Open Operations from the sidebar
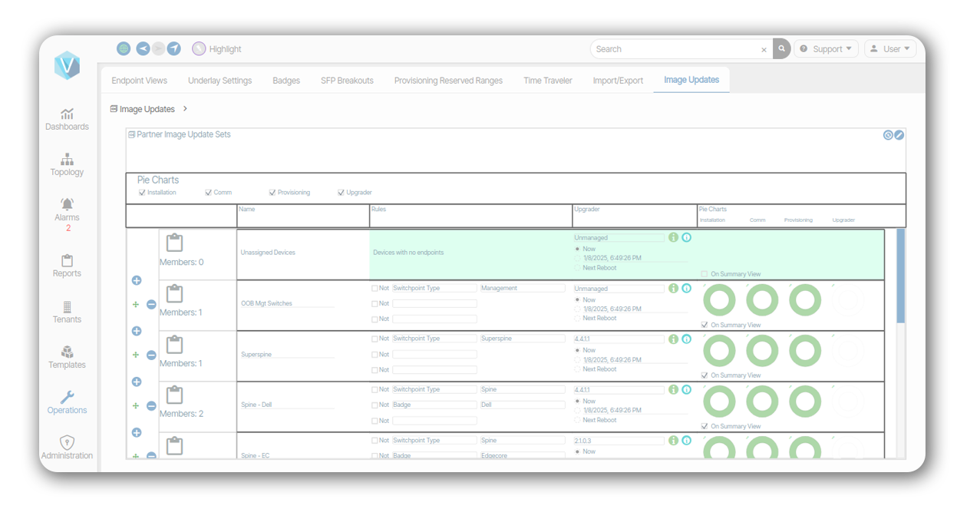980x519 pixels. [x=67, y=402]
